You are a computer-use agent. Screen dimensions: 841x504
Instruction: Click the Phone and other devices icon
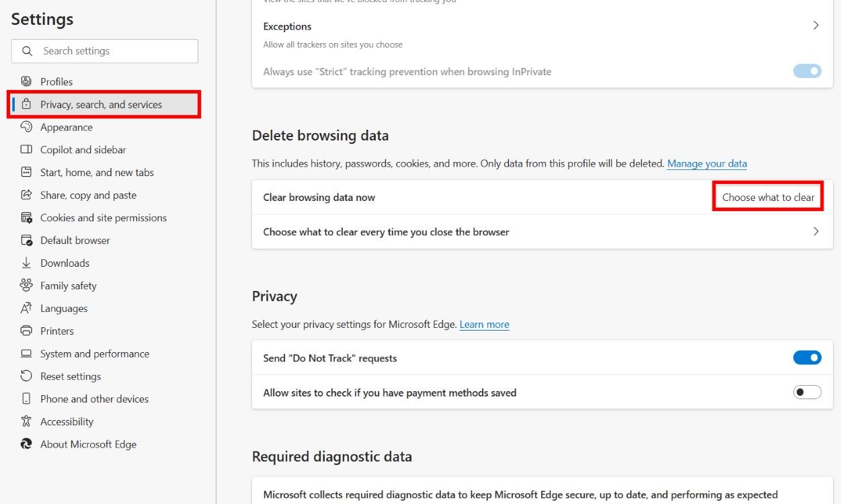pyautogui.click(x=26, y=398)
